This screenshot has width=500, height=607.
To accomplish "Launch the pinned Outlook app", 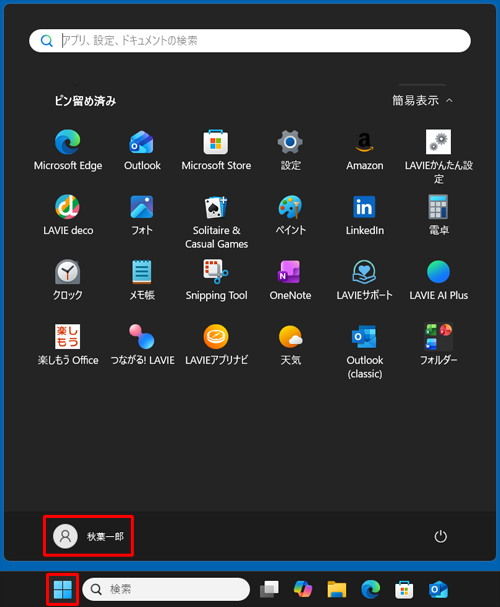I will pos(142,150).
